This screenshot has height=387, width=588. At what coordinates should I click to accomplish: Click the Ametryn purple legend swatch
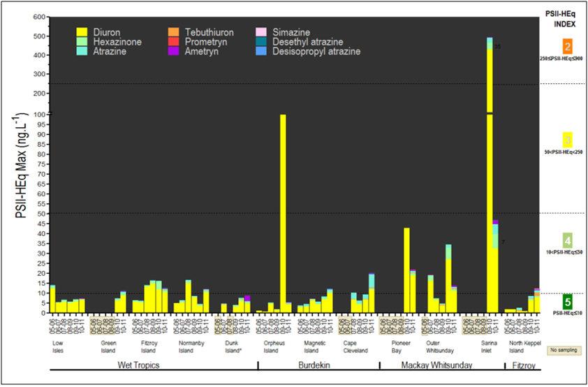(173, 51)
